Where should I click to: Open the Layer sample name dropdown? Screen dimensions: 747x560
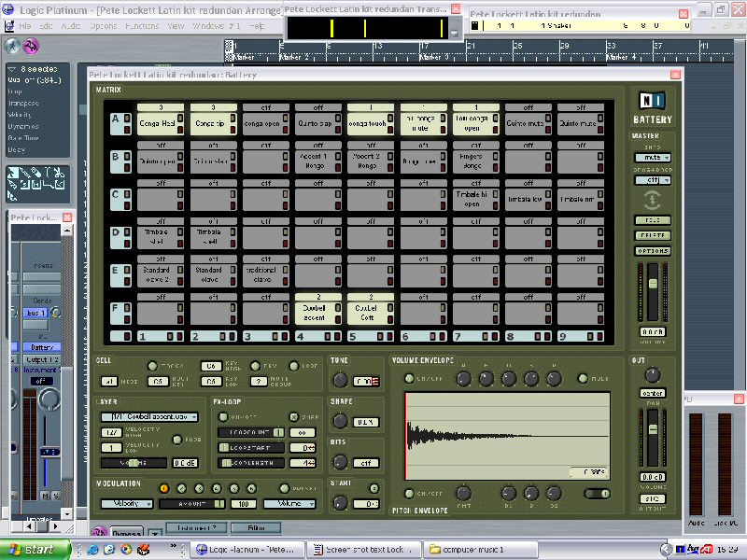click(x=149, y=416)
